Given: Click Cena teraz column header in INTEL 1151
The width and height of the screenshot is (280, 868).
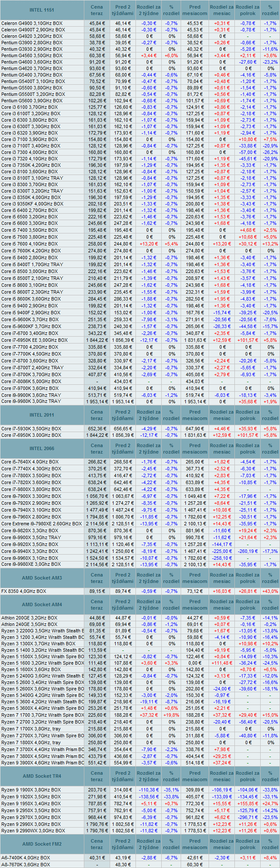Looking at the screenshot, I should (97, 10).
